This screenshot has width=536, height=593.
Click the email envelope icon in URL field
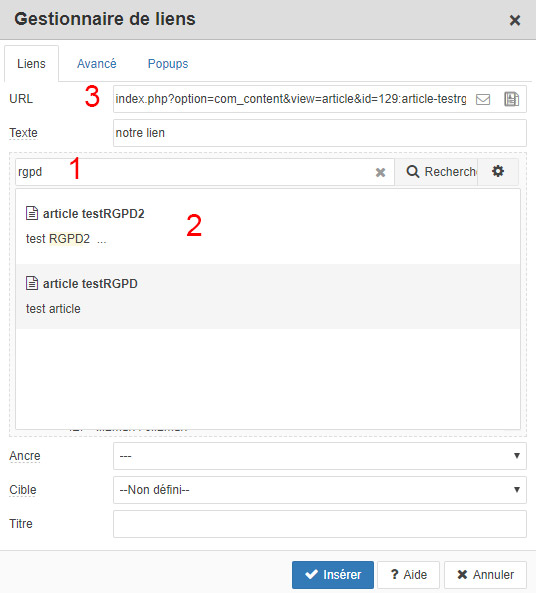coord(483,99)
